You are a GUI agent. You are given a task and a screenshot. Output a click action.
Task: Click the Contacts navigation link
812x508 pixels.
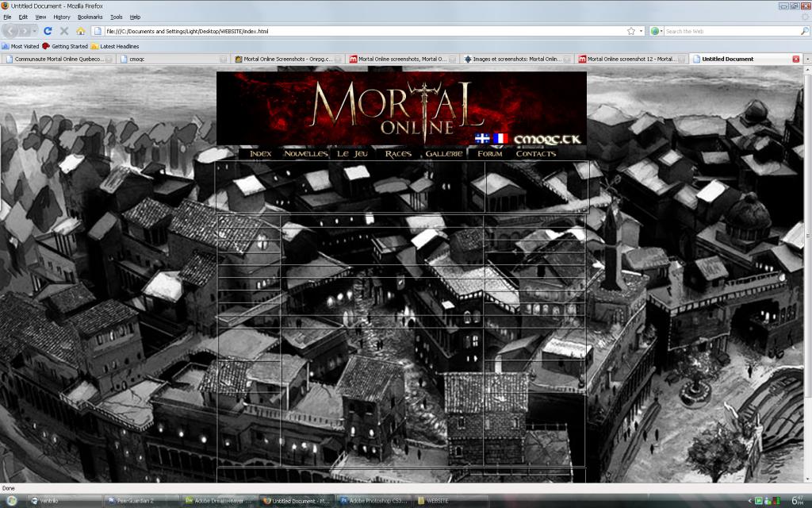[536, 153]
